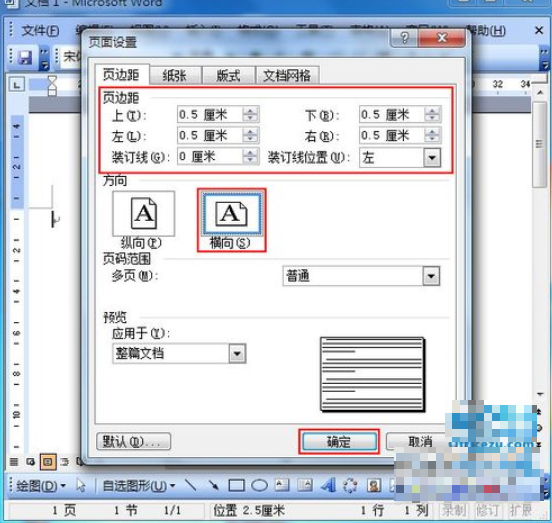Insert WordArt from drawing toolbar
The width and height of the screenshot is (552, 523).
(x=328, y=486)
